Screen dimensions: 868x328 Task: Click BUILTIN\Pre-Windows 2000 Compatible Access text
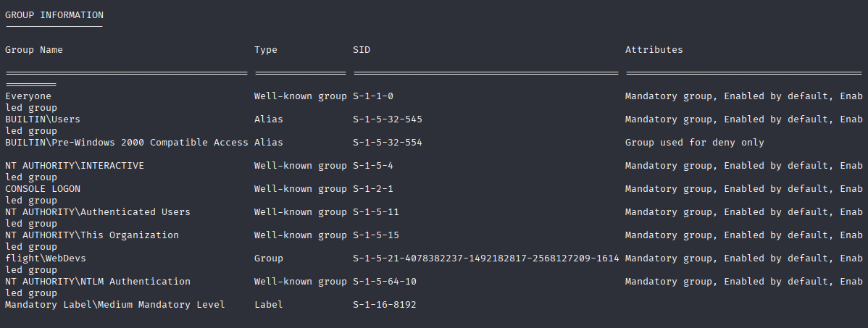pos(127,143)
